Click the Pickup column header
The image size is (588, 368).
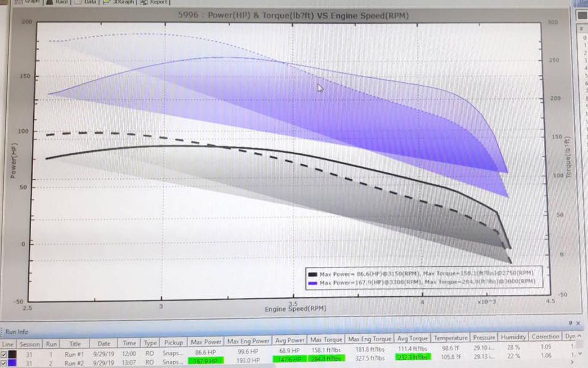pos(174,342)
